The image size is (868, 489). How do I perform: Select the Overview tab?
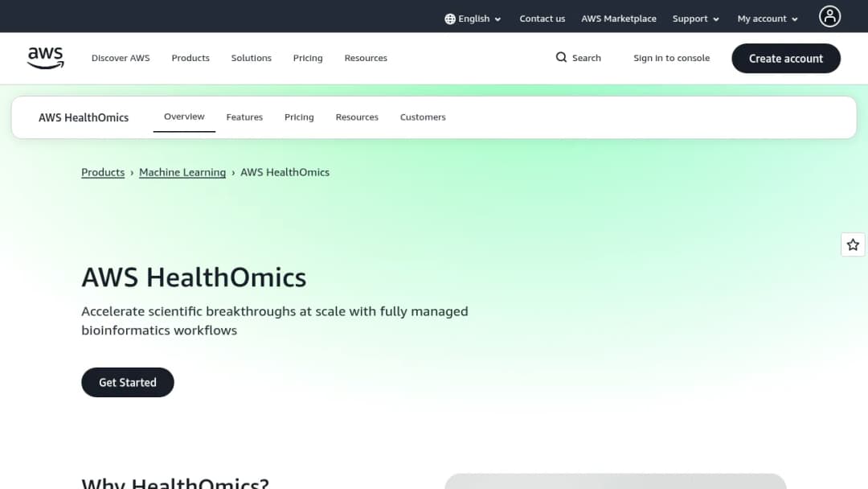tap(184, 117)
